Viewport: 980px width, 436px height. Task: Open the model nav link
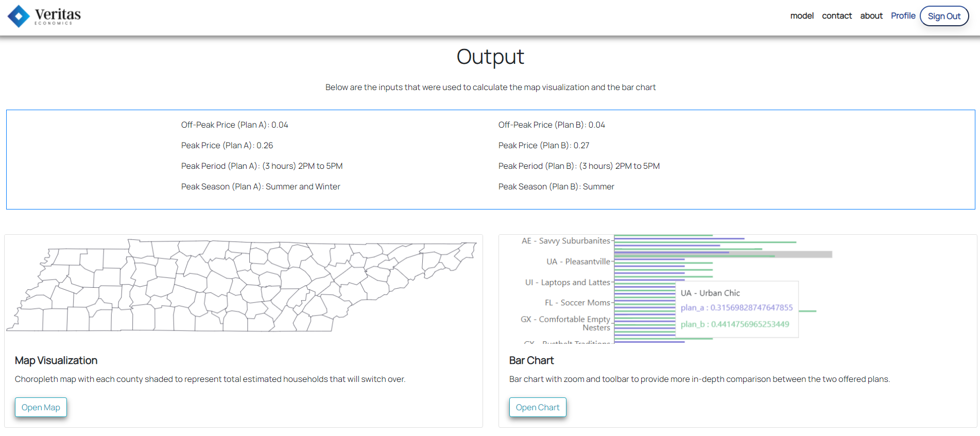click(802, 16)
